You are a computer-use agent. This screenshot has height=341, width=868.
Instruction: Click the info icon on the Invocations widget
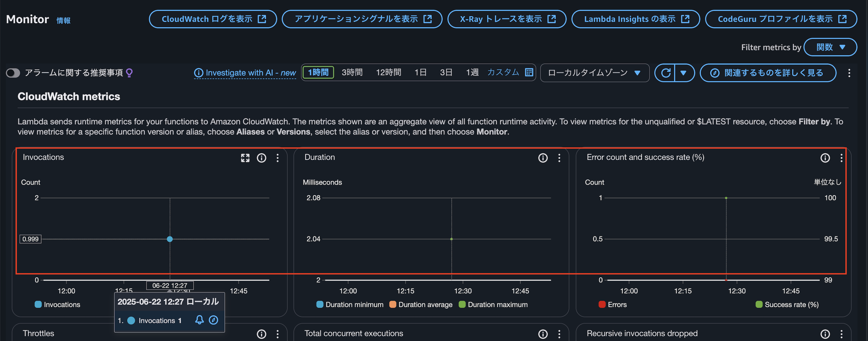pyautogui.click(x=262, y=158)
